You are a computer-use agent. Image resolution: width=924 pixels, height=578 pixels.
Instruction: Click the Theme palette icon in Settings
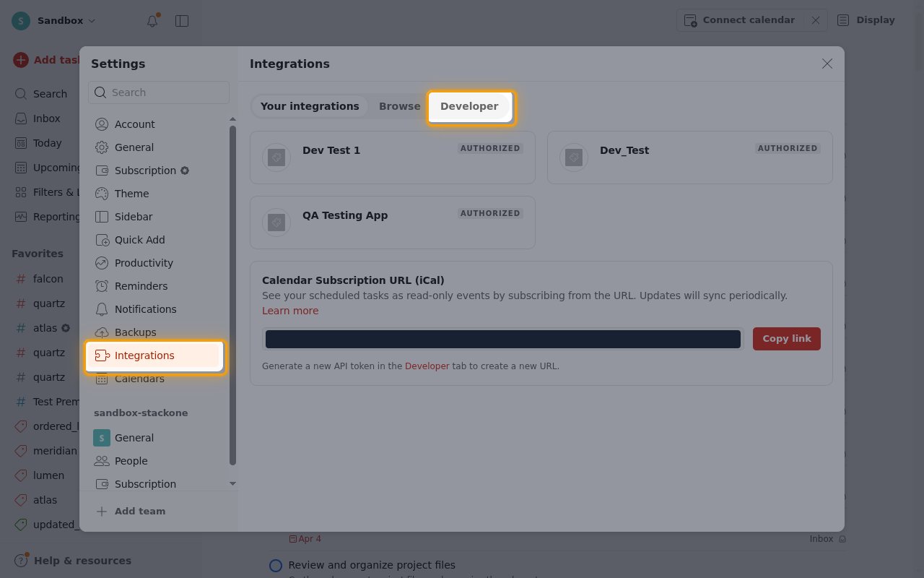click(102, 194)
